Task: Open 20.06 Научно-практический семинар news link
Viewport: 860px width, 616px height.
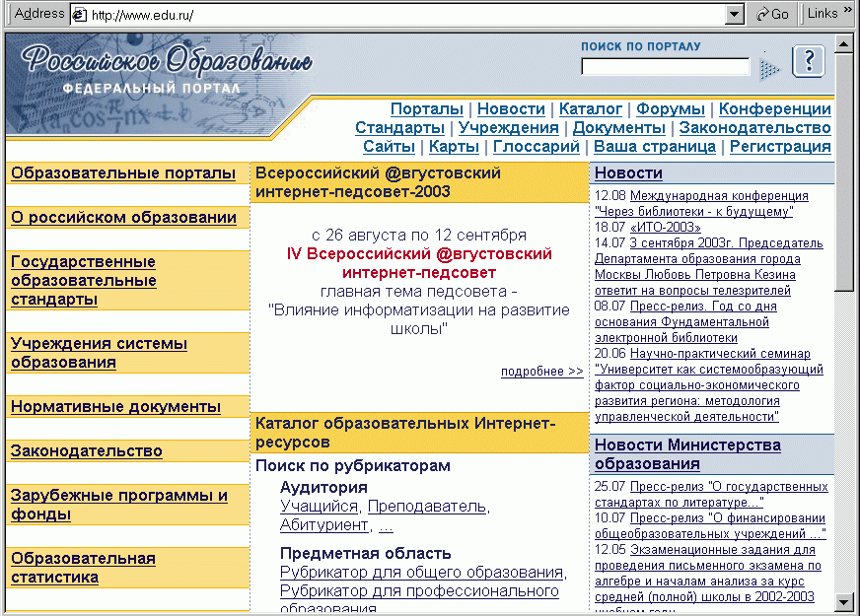Action: 709,384
